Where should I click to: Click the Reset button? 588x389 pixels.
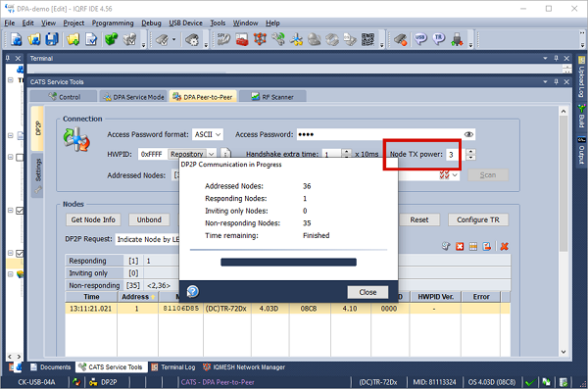418,219
